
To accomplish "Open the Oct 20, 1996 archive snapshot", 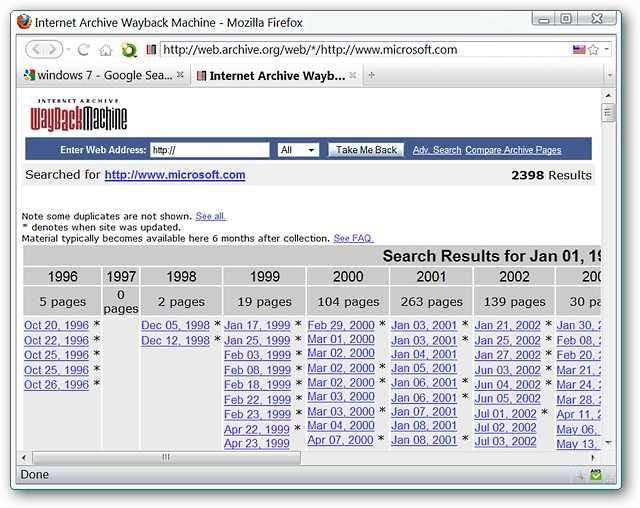I will click(56, 325).
